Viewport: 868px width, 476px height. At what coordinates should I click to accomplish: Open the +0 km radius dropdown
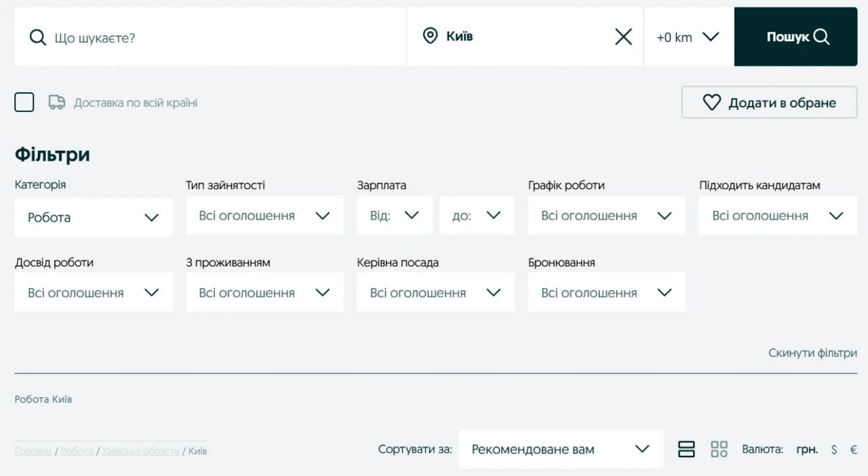(688, 37)
